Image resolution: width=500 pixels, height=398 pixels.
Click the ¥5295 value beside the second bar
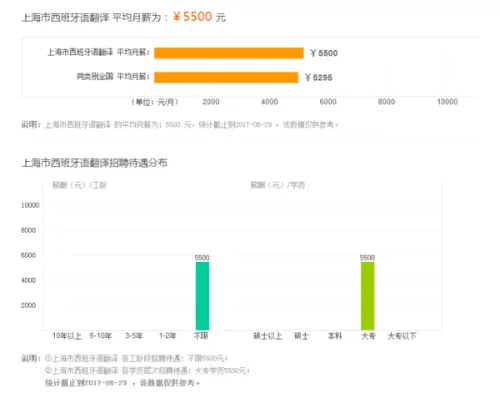(318, 77)
